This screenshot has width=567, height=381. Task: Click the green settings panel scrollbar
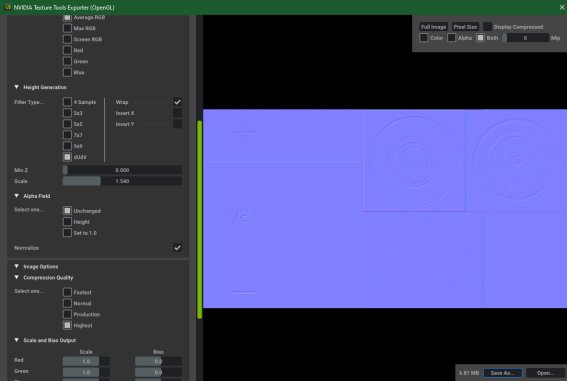pyautogui.click(x=200, y=219)
